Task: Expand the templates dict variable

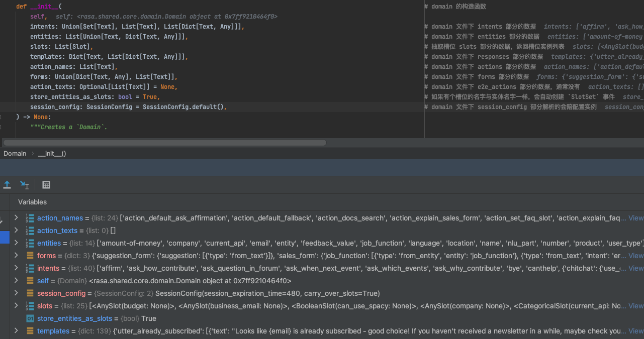Action: [16, 331]
